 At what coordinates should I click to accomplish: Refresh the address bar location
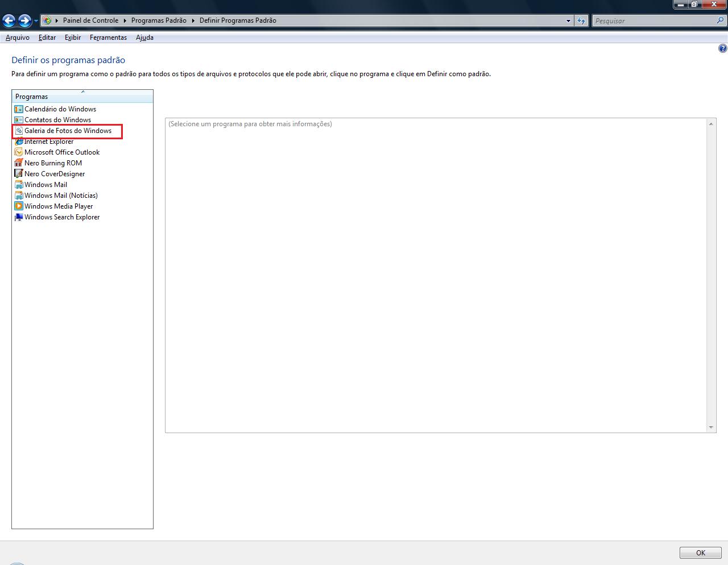point(581,20)
